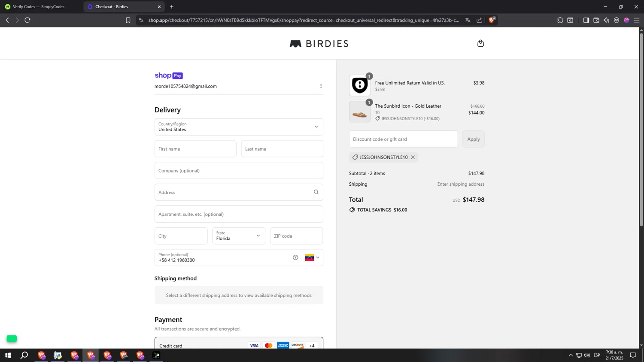The width and height of the screenshot is (644, 362).
Task: Remove the JESSJOHNSONSTYLE10 discount code
Action: click(413, 157)
